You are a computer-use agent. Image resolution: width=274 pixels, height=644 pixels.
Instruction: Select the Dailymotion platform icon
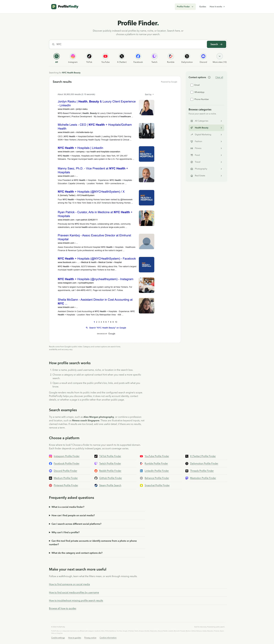coord(187,56)
